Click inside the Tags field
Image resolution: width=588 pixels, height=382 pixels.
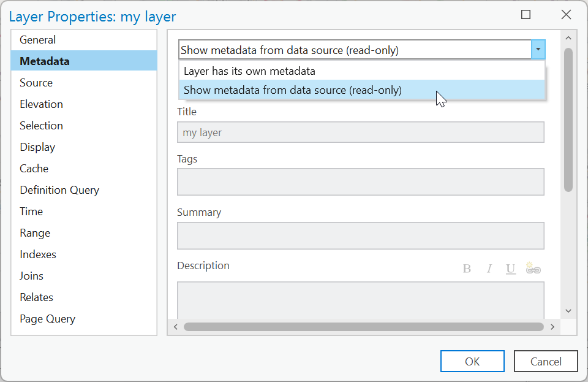click(360, 181)
